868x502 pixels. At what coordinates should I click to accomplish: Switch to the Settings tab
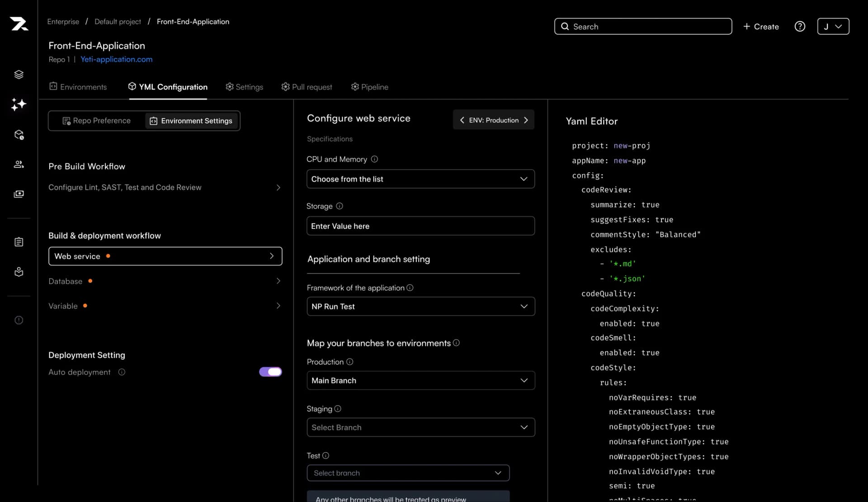[x=244, y=86]
